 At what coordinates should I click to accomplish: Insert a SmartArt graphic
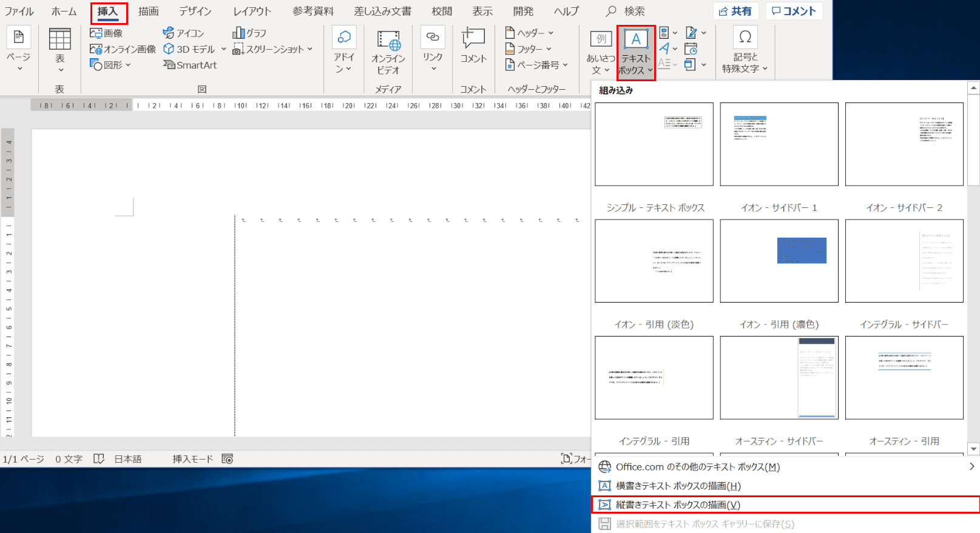click(x=190, y=65)
